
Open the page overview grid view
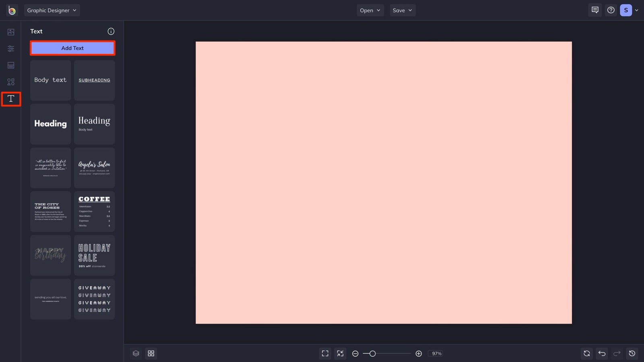(x=151, y=353)
